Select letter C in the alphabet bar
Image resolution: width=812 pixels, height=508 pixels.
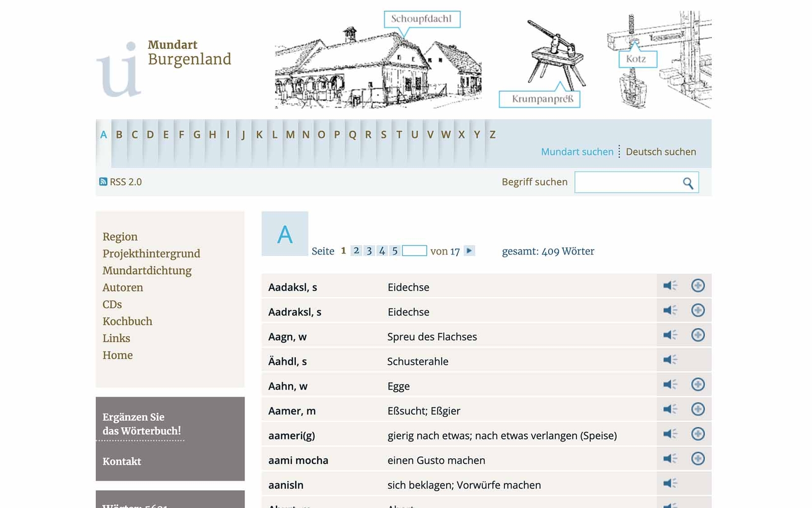[x=134, y=135]
